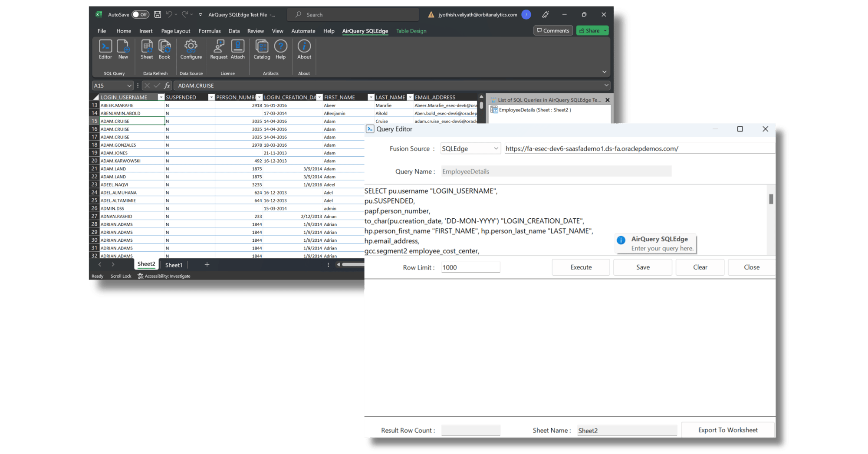Click the Save icon in title bar
The width and height of the screenshot is (868, 454).
tap(158, 14)
